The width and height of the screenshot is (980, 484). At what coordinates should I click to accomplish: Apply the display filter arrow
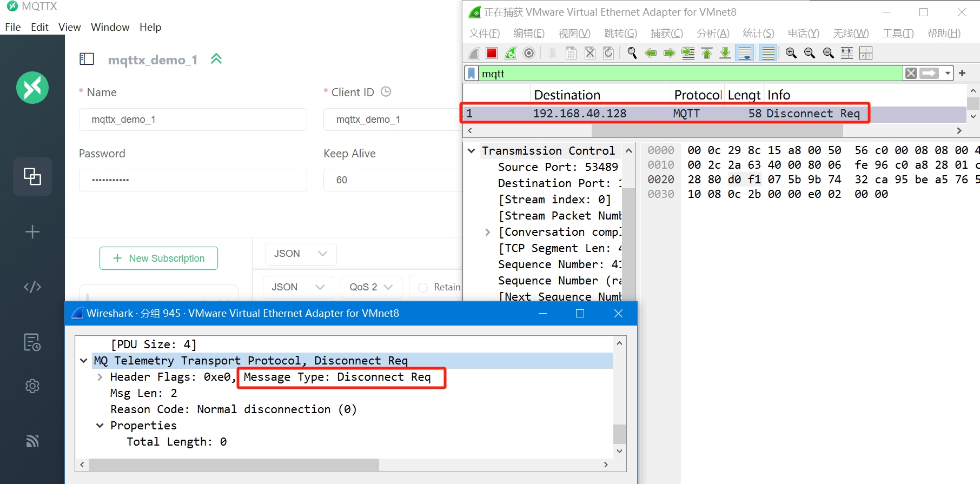[929, 73]
